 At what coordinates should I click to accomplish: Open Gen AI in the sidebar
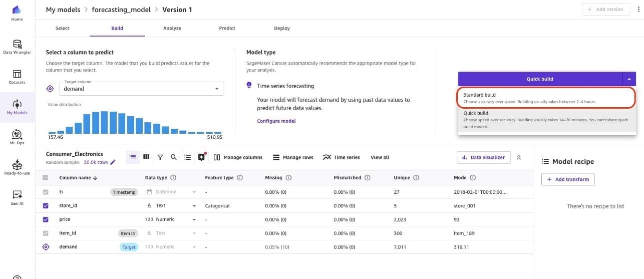(x=17, y=197)
